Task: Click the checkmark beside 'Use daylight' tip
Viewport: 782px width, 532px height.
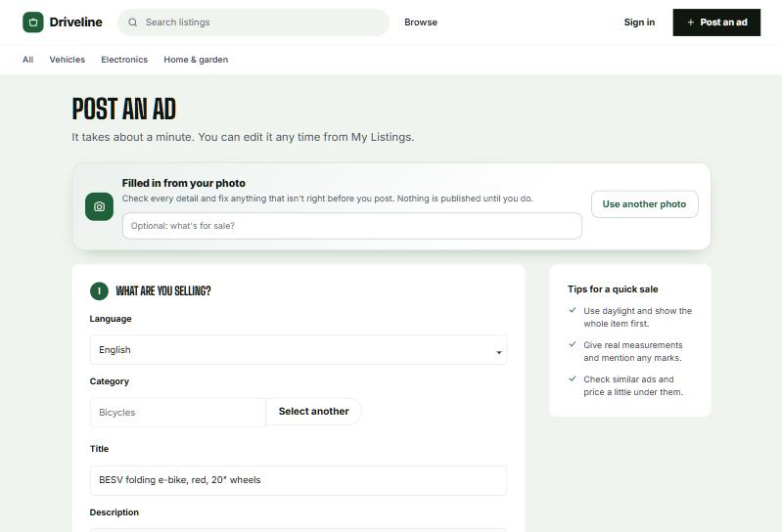Action: click(x=573, y=310)
